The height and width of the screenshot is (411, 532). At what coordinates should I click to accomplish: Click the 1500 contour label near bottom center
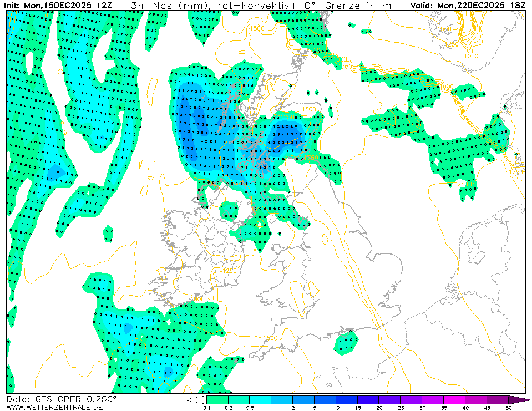tap(270, 338)
